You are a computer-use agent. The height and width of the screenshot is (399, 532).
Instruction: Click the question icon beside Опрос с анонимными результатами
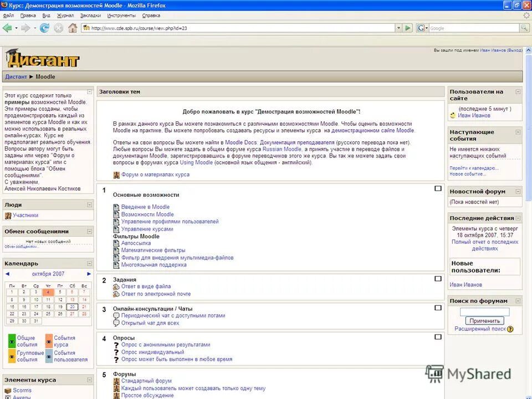pyautogui.click(x=116, y=345)
